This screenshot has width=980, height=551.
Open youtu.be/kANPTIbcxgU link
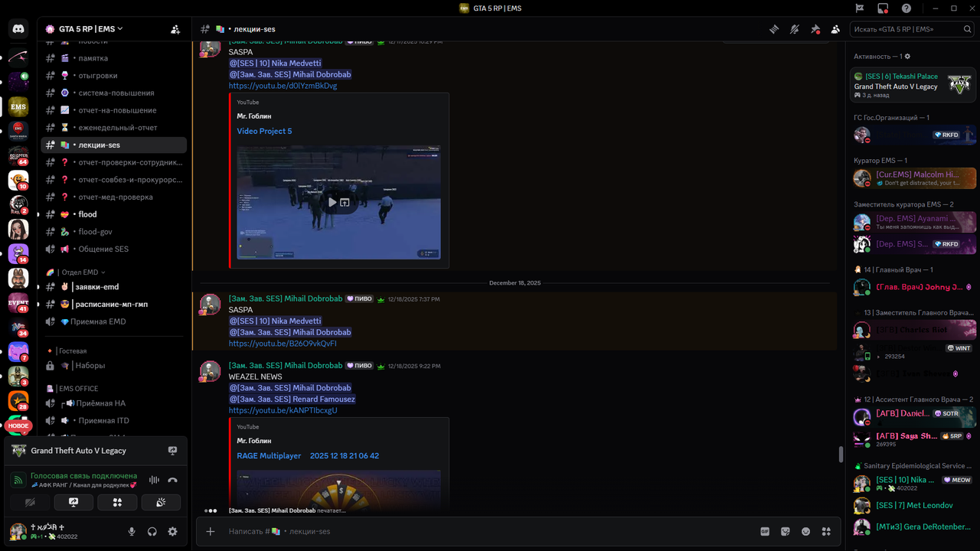pyautogui.click(x=283, y=410)
